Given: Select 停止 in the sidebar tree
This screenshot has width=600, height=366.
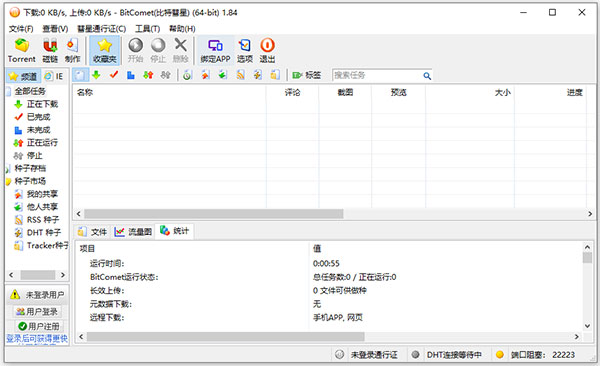Looking at the screenshot, I should tap(34, 155).
